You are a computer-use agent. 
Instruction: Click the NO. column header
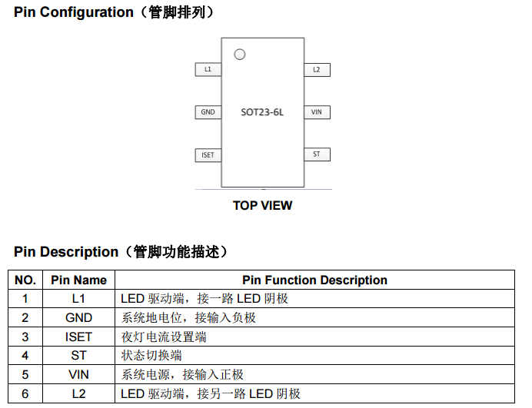tap(25, 280)
